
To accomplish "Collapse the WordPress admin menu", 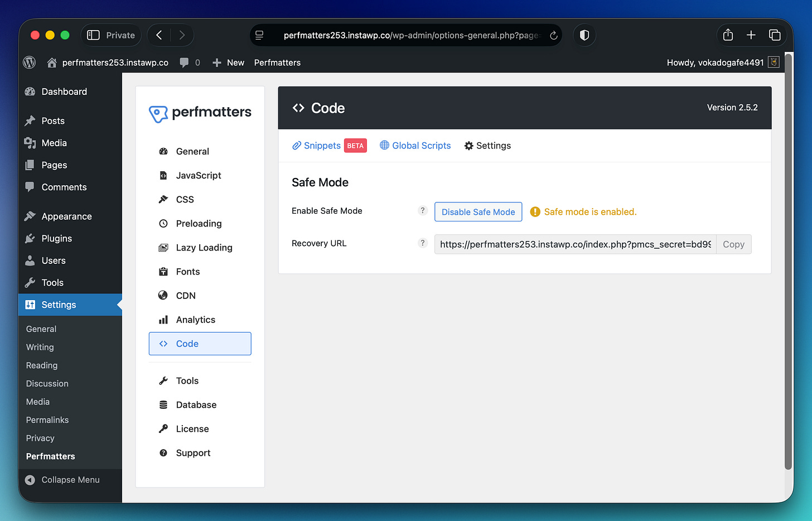I will [63, 479].
